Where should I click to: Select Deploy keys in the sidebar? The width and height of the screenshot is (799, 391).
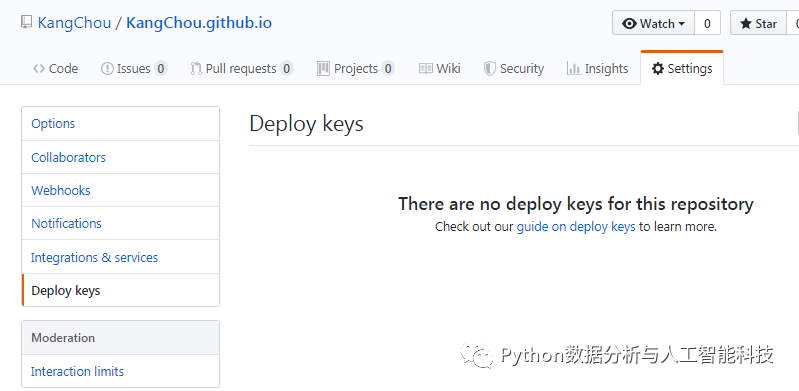pyautogui.click(x=120, y=290)
